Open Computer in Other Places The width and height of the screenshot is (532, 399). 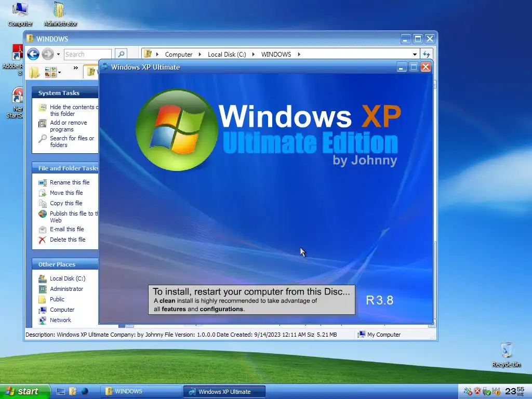pyautogui.click(x=62, y=310)
